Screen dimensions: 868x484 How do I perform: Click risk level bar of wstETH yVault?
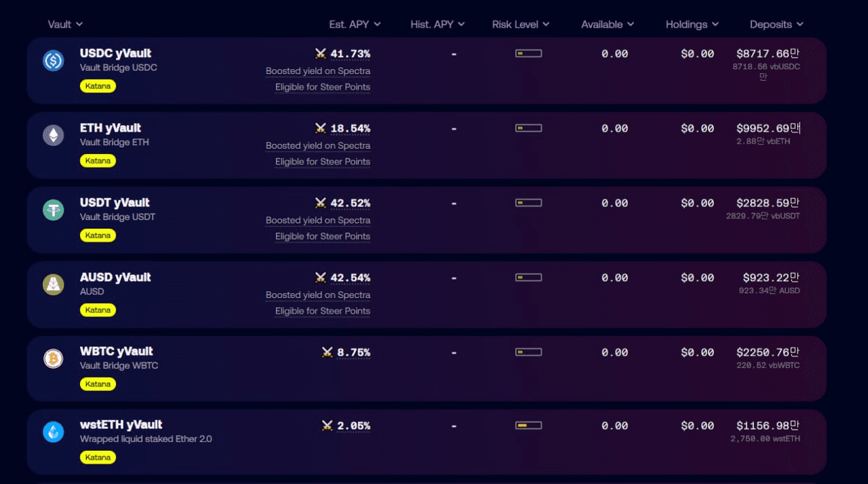click(528, 426)
